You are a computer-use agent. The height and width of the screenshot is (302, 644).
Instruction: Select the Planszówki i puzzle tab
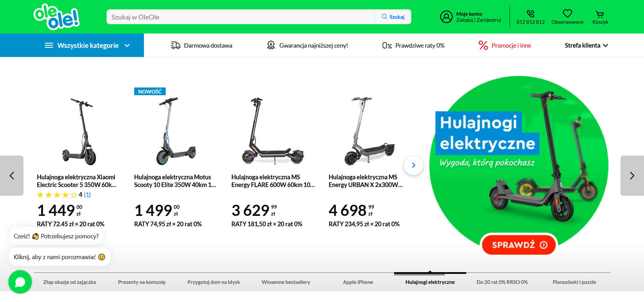[574, 282]
